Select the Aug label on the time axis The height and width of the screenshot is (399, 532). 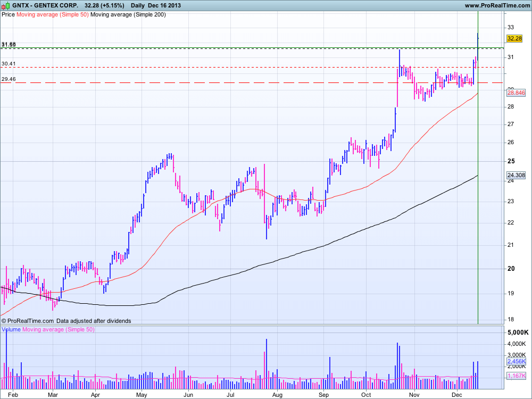277,395
